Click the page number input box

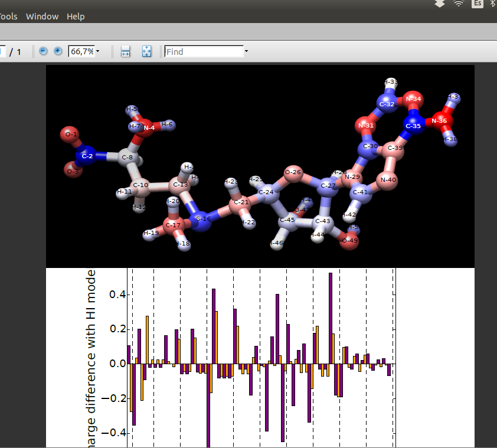[x=2, y=51]
